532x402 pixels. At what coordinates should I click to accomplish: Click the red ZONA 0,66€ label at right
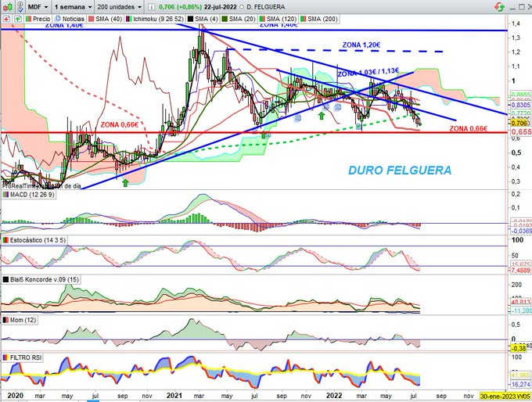coord(468,128)
